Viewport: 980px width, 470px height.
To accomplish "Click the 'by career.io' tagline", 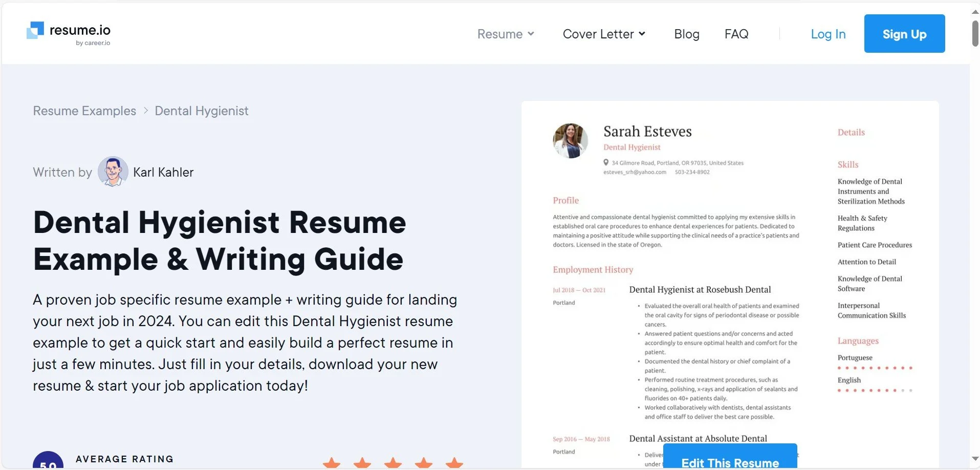I will tap(93, 43).
